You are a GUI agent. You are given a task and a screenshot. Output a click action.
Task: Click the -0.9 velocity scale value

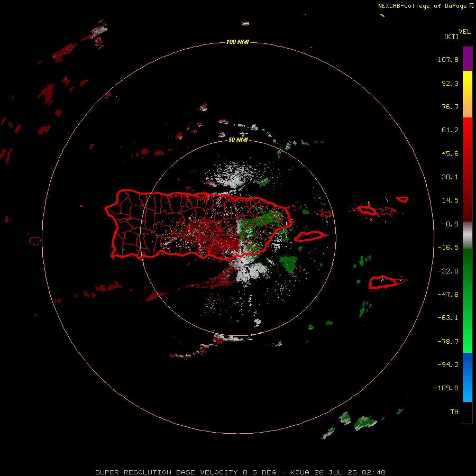coord(450,224)
